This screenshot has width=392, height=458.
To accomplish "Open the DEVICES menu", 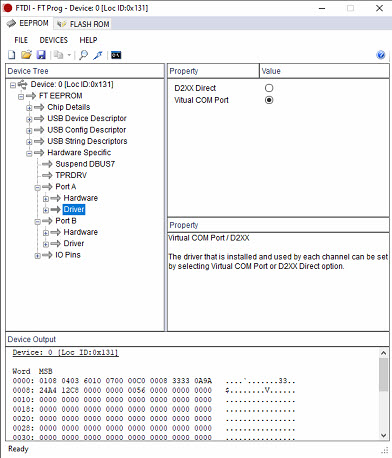I will coord(54,40).
